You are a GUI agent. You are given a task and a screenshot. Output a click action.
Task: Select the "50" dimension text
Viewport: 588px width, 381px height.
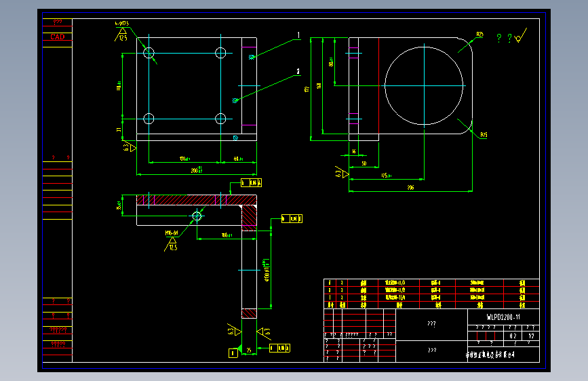pyautogui.click(x=364, y=163)
